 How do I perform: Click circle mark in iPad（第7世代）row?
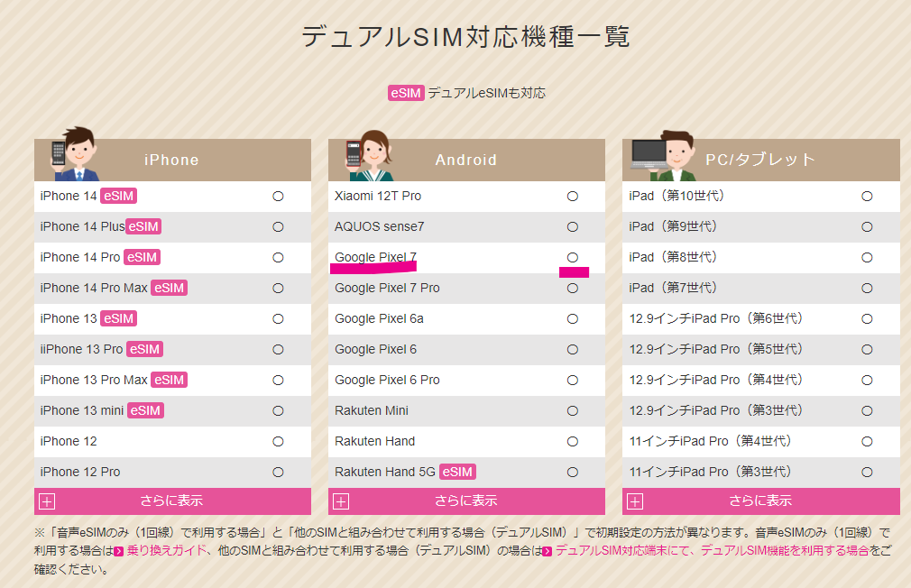click(x=867, y=289)
